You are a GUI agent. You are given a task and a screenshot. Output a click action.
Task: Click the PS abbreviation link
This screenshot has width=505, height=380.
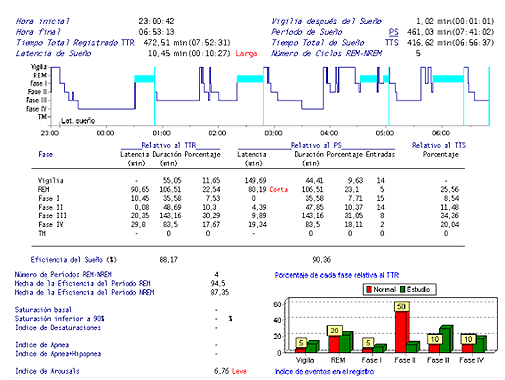pos(393,32)
